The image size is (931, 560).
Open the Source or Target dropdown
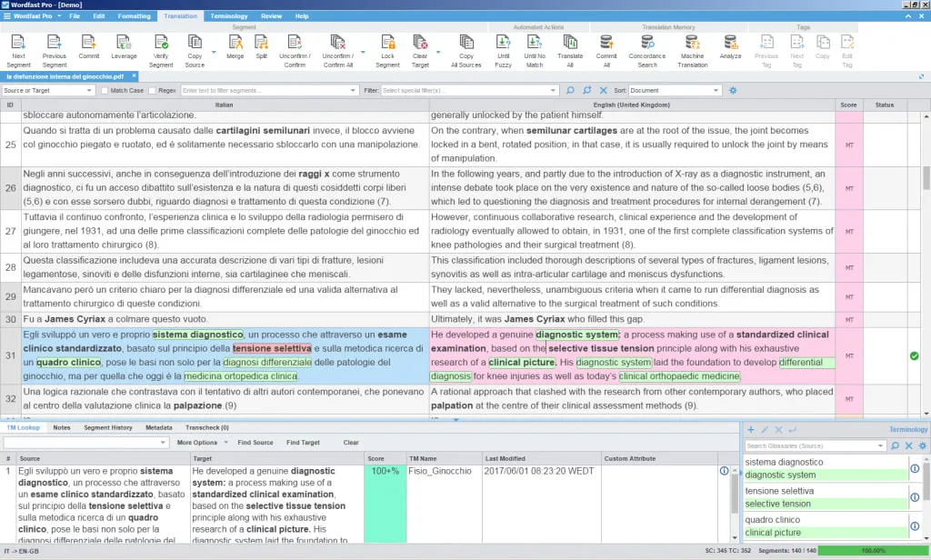point(48,91)
